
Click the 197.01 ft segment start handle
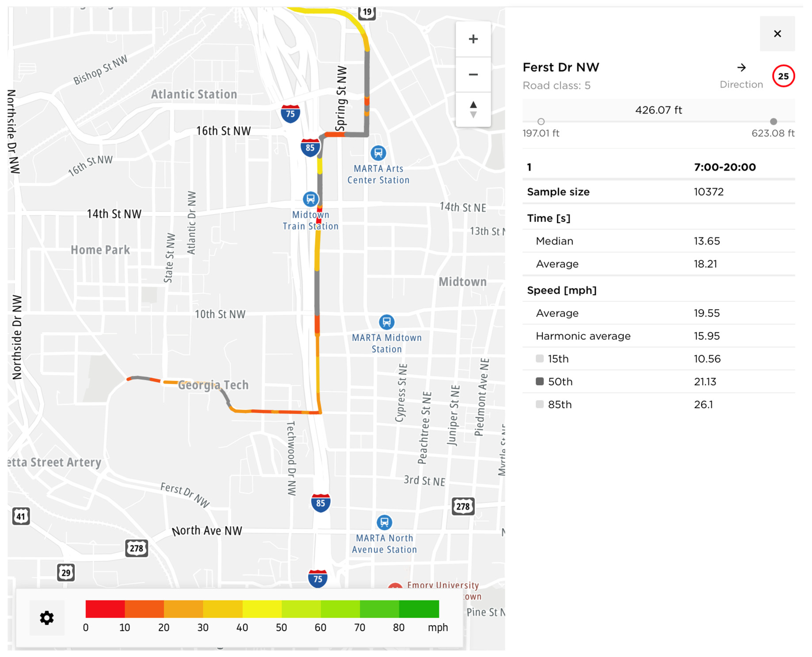[x=541, y=122]
